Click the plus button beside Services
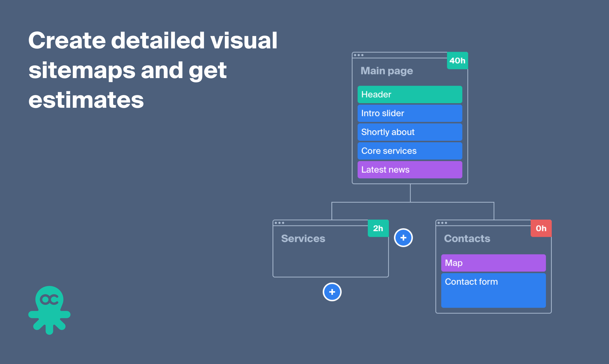The height and width of the screenshot is (364, 609). pyautogui.click(x=403, y=237)
